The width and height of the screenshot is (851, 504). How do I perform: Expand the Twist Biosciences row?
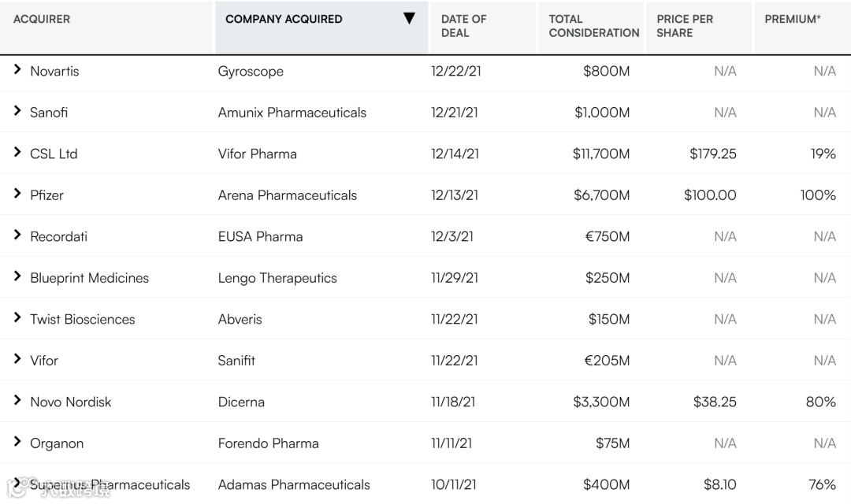coord(17,318)
